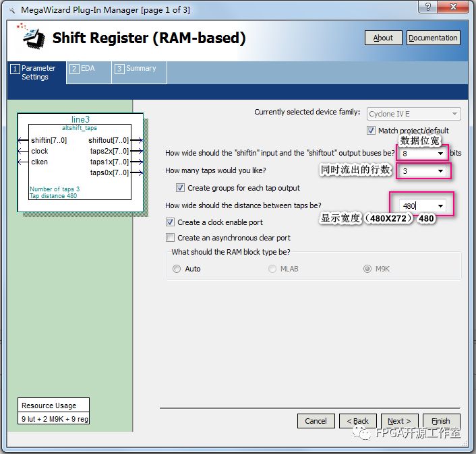Viewport: 476px width, 454px height.
Task: Expand the bus width dropdown showing 8
Action: click(x=441, y=154)
